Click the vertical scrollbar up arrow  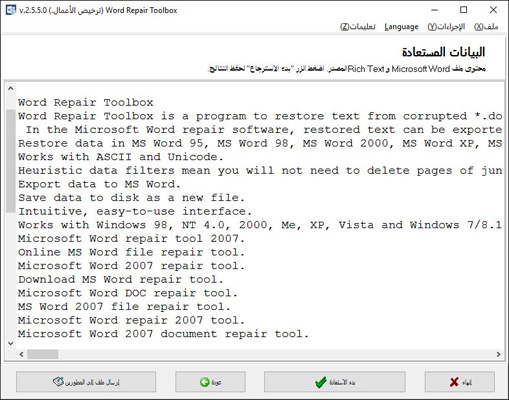pyautogui.click(x=11, y=89)
